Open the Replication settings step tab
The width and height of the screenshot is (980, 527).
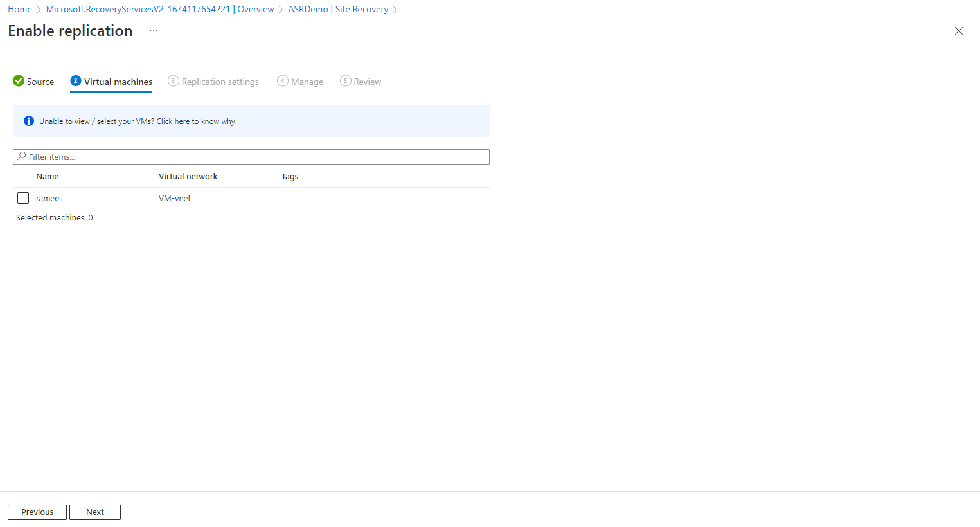[213, 82]
